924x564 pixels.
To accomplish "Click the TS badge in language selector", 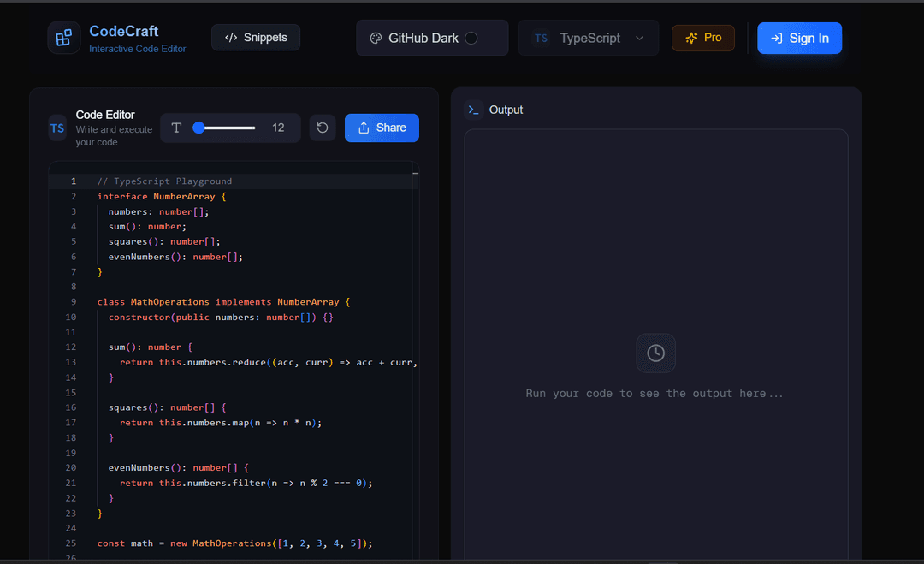I will point(541,39).
